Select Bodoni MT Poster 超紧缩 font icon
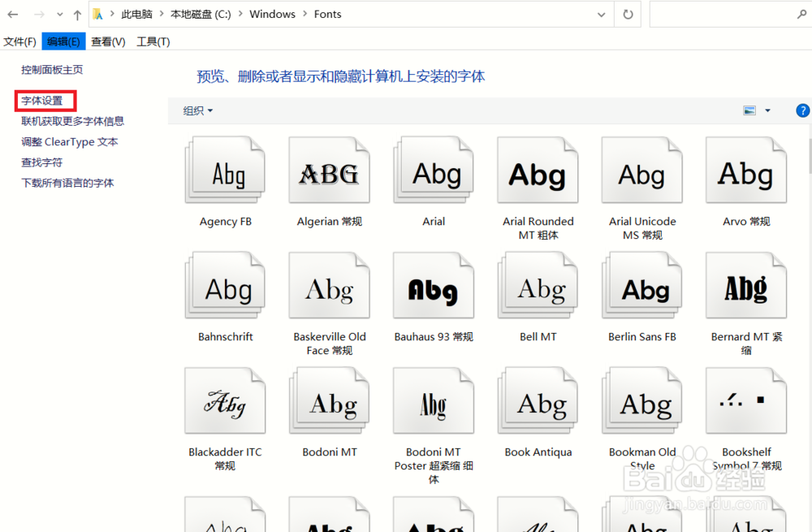The height and width of the screenshot is (532, 812). 434,400
